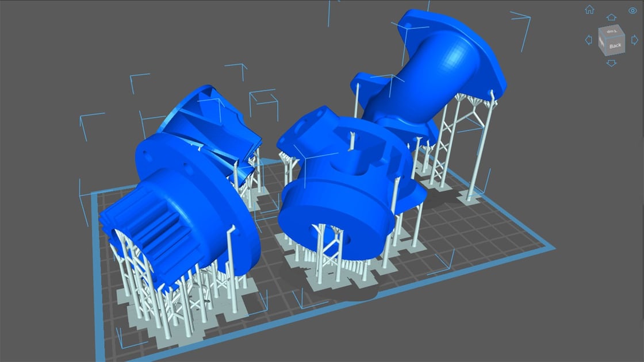Select the Top face of the view cube
Screen dimensions: 644x362
[613, 31]
